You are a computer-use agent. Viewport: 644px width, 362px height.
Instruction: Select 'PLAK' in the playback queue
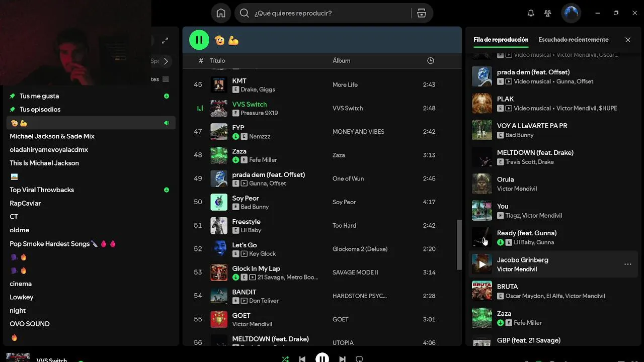(553, 103)
